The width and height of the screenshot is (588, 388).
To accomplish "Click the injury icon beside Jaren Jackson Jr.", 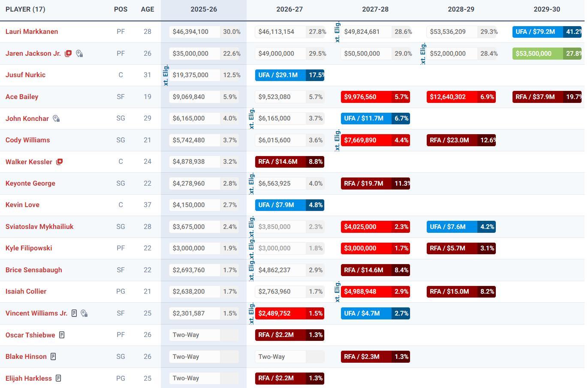I will click(68, 54).
